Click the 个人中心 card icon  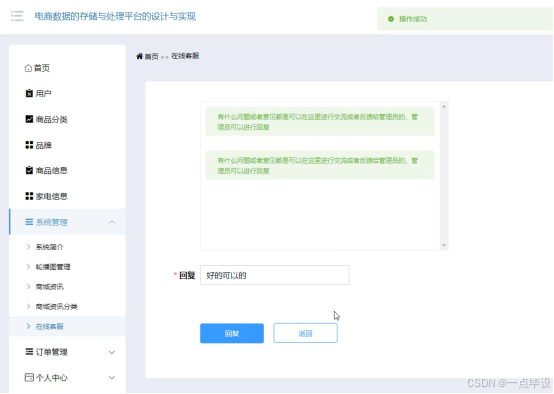pyautogui.click(x=29, y=377)
